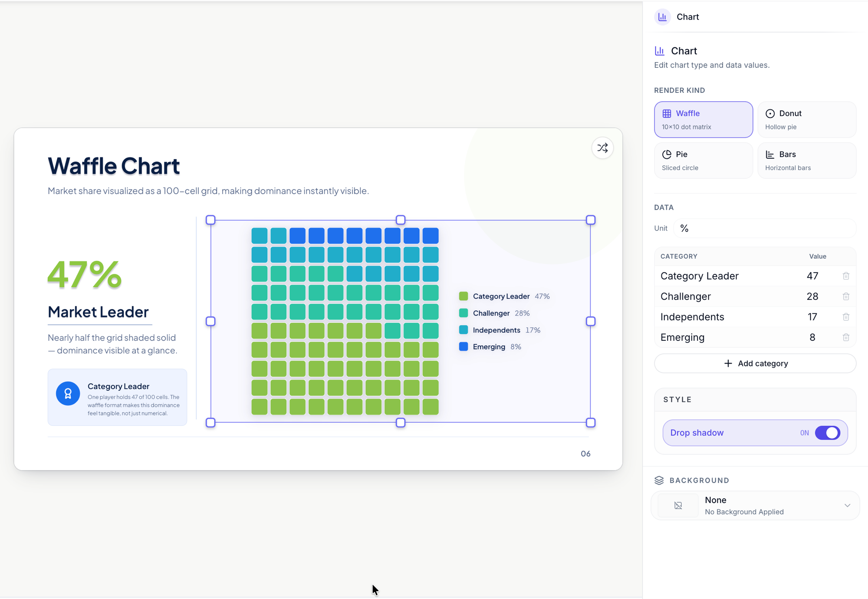Click the chart's bottom-right resize handle
This screenshot has height=599, width=868.
coord(591,423)
